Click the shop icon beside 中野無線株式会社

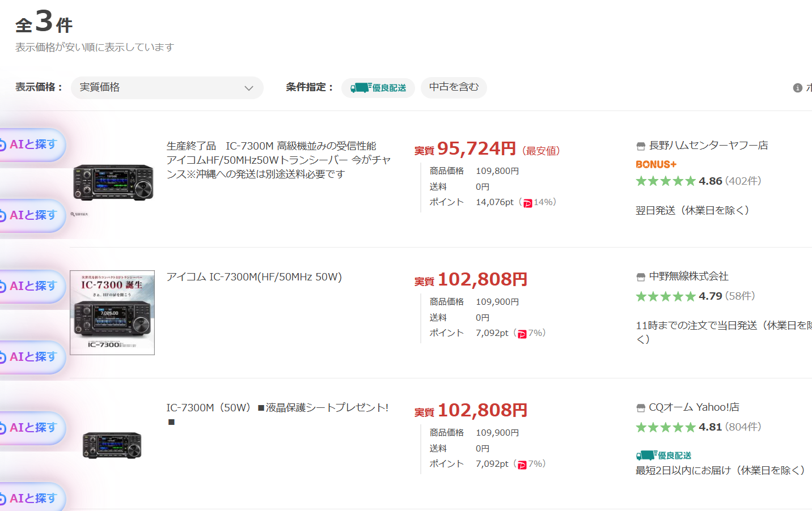[641, 277]
